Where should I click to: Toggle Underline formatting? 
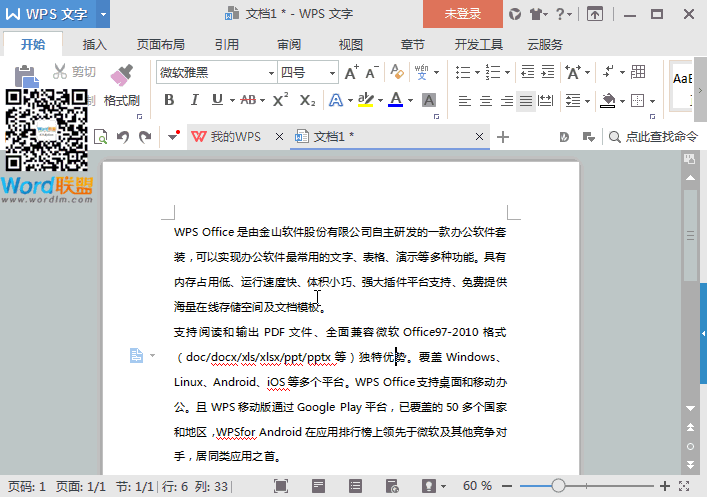tap(217, 100)
